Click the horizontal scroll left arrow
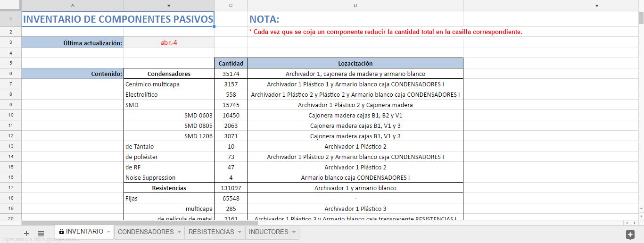Screen dimensions: 644x243 coord(627,222)
